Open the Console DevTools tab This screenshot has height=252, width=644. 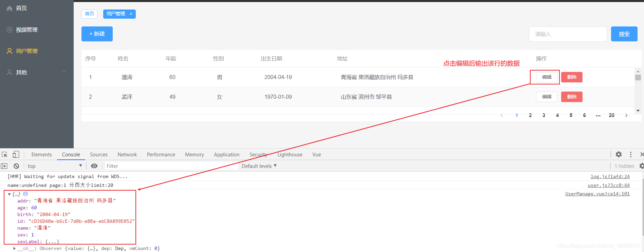[71, 155]
